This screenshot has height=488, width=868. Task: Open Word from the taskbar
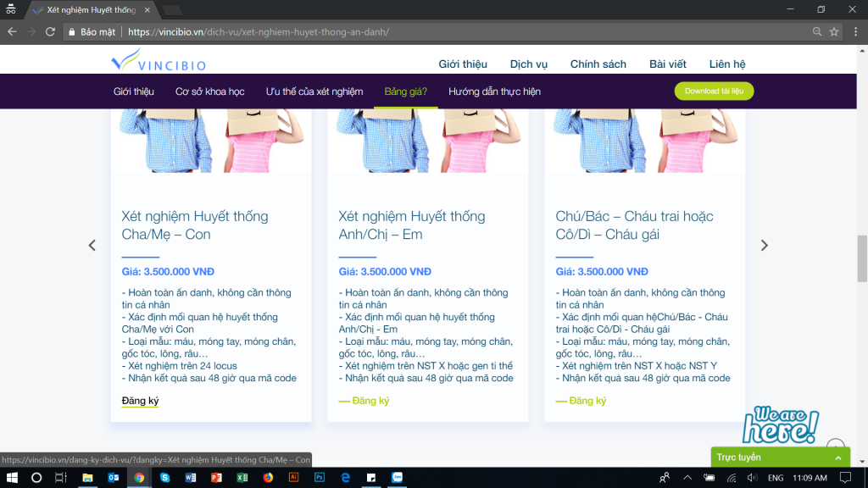pyautogui.click(x=191, y=478)
